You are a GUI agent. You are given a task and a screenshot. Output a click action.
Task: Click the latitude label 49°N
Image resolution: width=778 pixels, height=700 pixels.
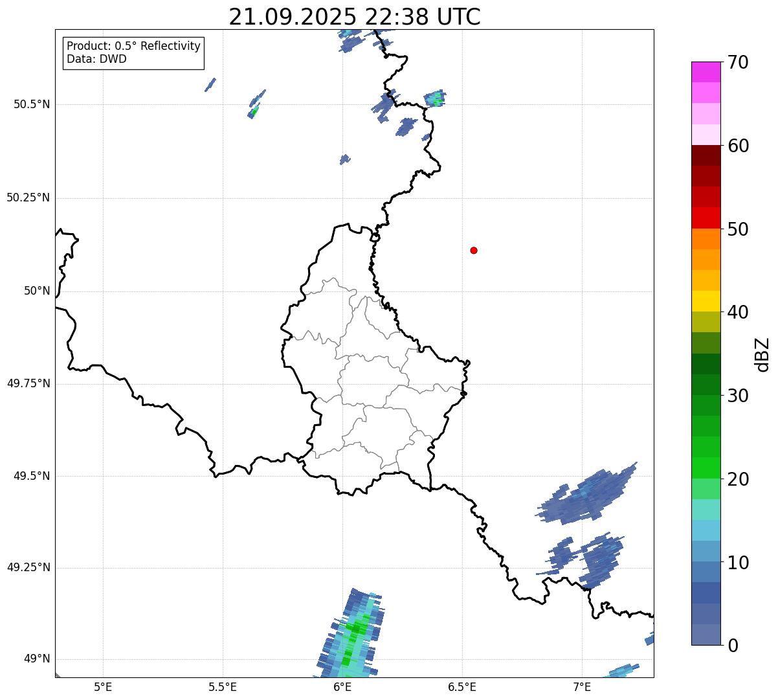pos(37,659)
